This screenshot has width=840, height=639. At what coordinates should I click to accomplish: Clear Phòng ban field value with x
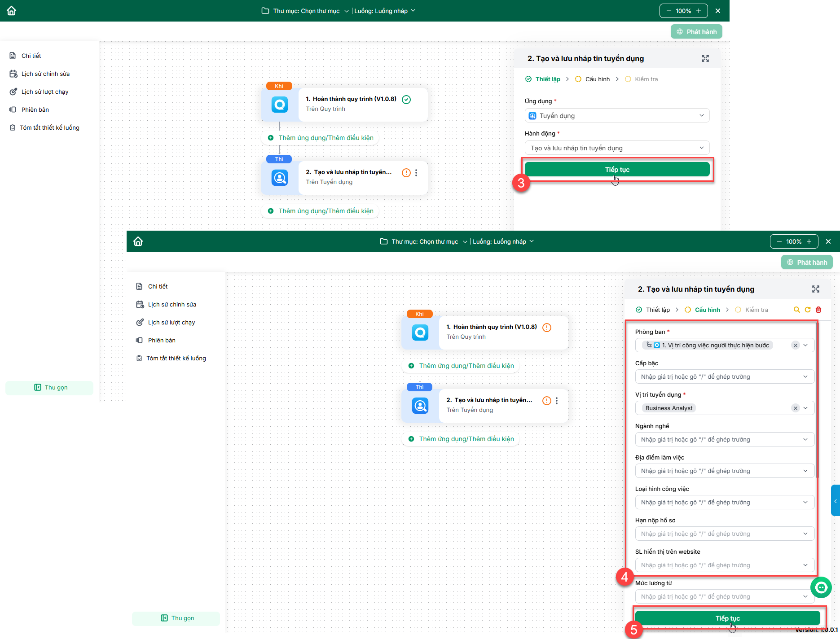click(x=796, y=345)
